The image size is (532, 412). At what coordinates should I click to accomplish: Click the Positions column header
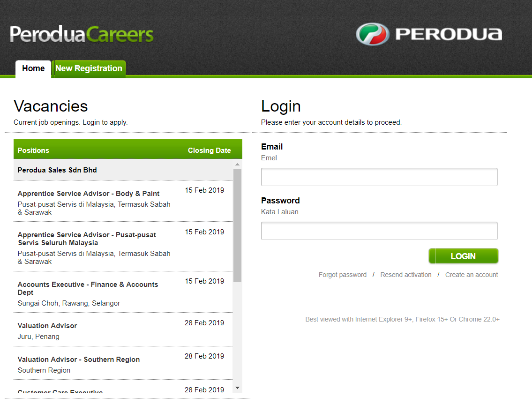pyautogui.click(x=33, y=150)
